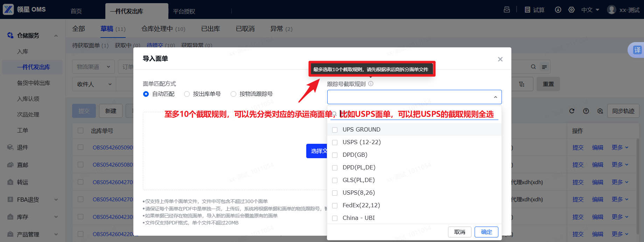Select the 按物流跟踪号 radio option
This screenshot has height=242, width=644.
[x=233, y=94]
